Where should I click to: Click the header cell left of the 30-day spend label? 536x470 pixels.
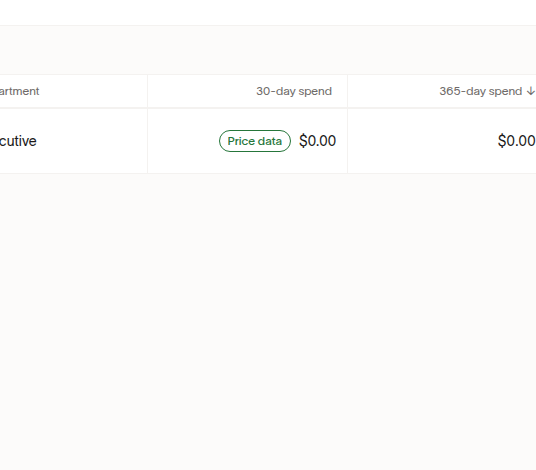click(202, 91)
